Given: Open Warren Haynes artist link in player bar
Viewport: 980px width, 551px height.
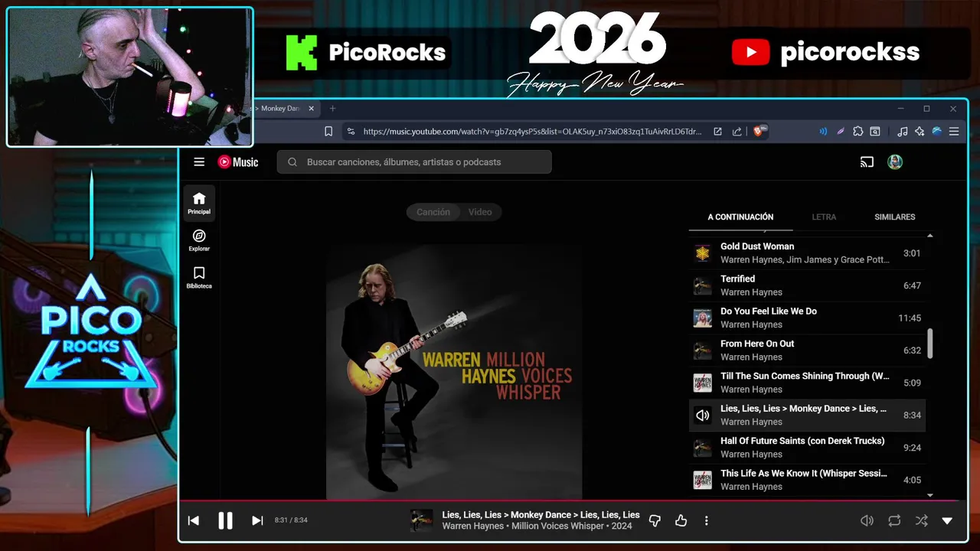Looking at the screenshot, I should click(472, 527).
